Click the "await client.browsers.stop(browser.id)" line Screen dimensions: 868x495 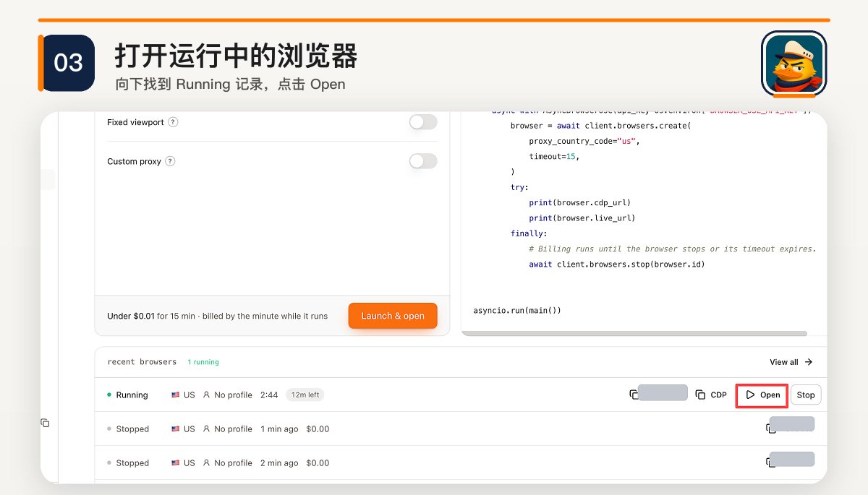(616, 264)
